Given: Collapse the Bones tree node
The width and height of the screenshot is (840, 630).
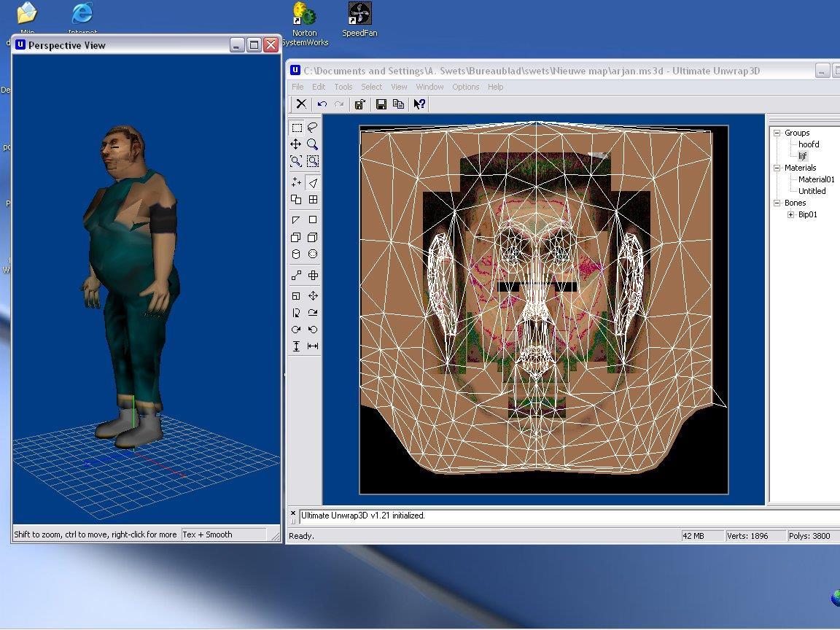Looking at the screenshot, I should tap(777, 203).
